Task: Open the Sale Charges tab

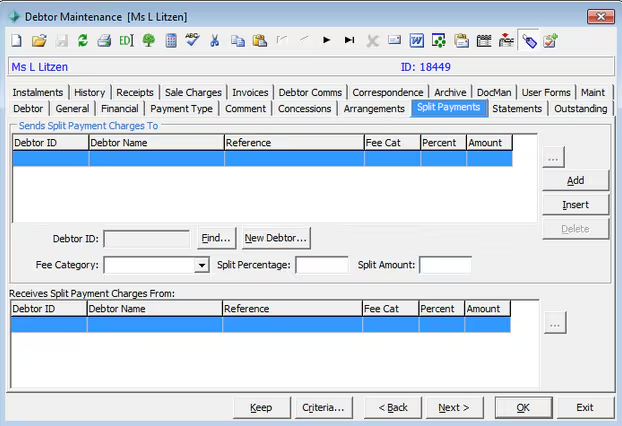Action: pos(193,93)
